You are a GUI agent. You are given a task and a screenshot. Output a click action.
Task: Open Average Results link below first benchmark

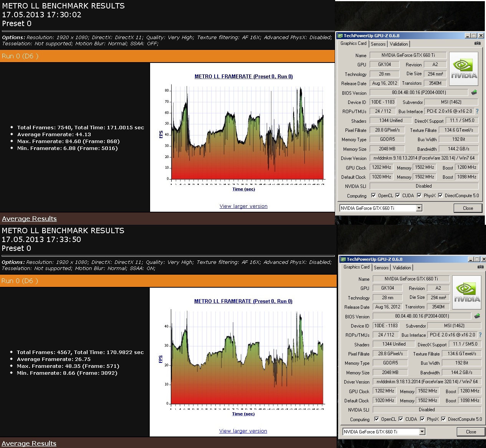tap(29, 219)
